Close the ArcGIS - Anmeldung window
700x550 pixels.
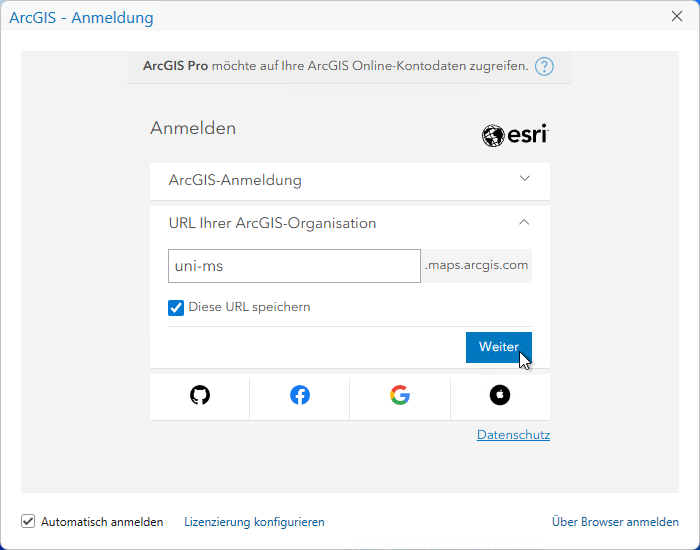point(677,17)
